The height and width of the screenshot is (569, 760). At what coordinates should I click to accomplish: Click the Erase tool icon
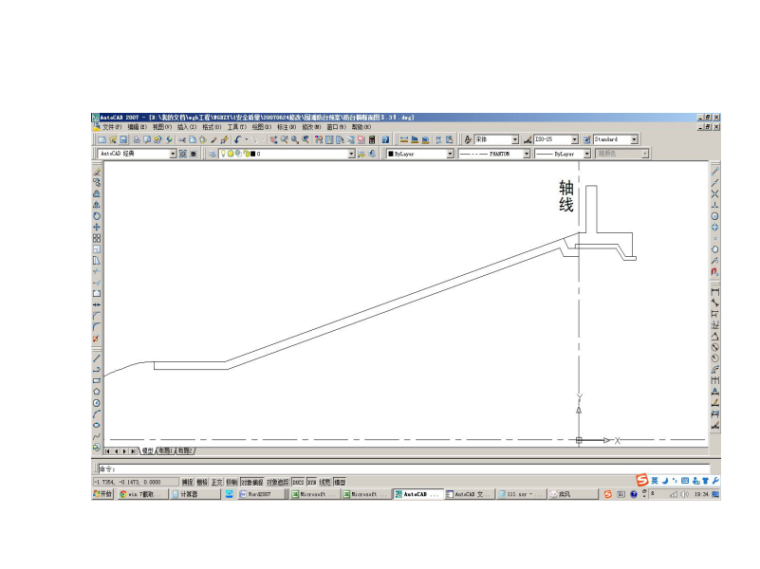tap(97, 171)
